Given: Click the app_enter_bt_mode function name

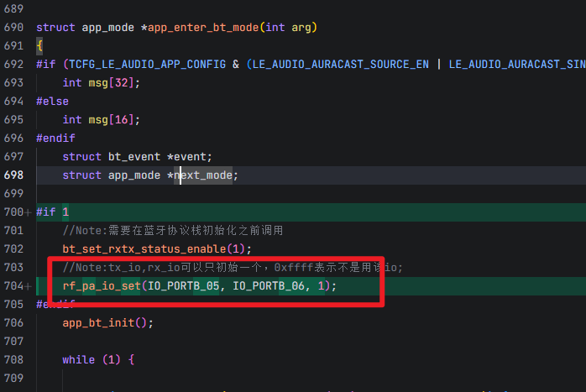Looking at the screenshot, I should click(x=203, y=28).
